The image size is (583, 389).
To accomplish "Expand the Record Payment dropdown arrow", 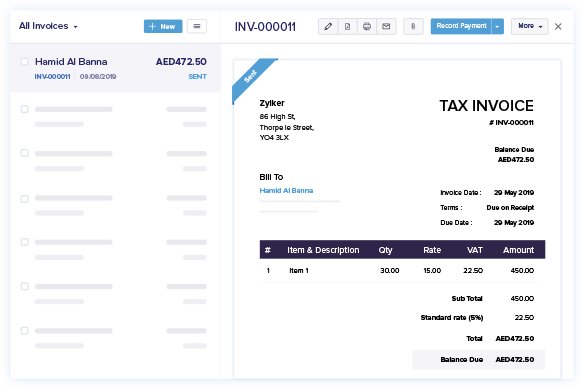I will [497, 26].
